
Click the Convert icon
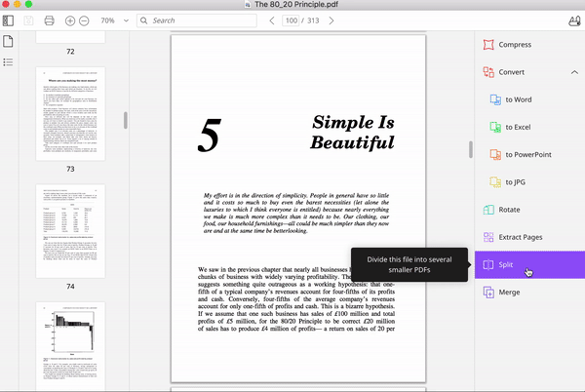point(488,72)
